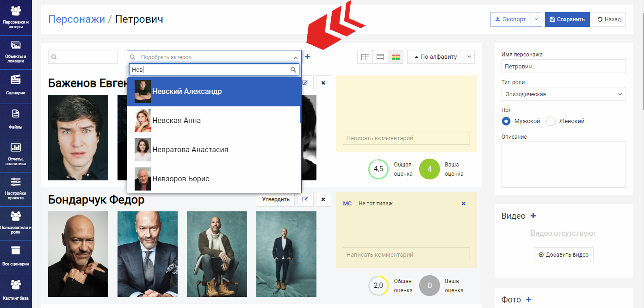
Task: Open Бондарчук photo sitting on chair
Action: [217, 254]
